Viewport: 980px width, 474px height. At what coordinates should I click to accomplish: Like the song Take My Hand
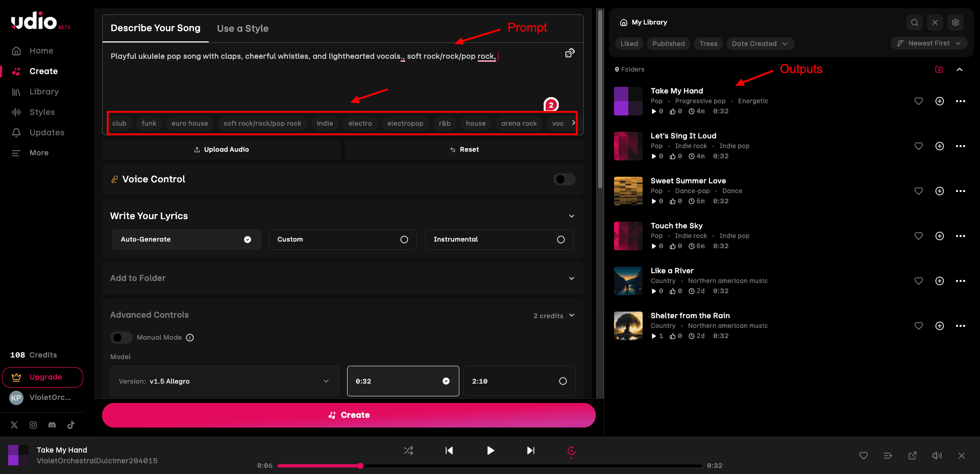point(919,101)
